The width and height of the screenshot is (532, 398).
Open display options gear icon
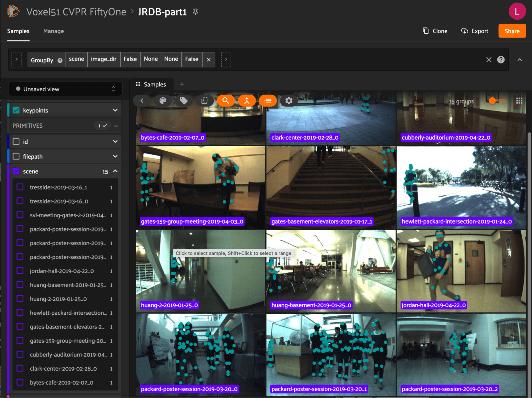click(289, 101)
